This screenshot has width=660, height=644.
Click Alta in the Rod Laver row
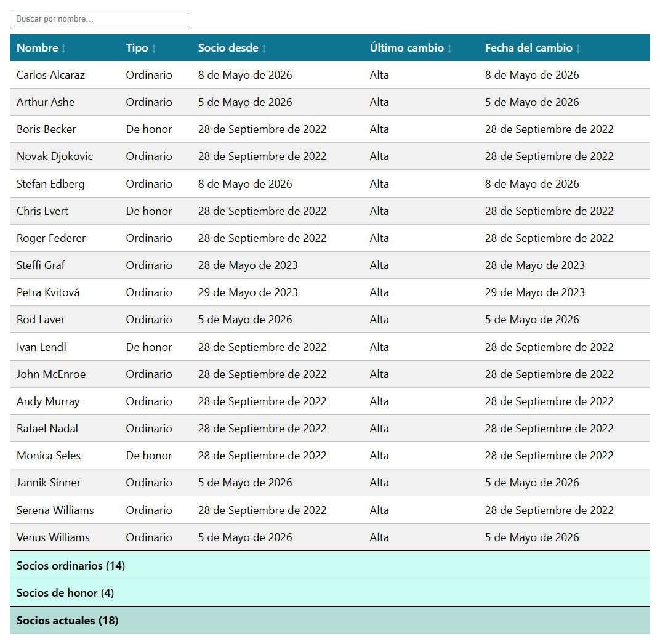[379, 320]
